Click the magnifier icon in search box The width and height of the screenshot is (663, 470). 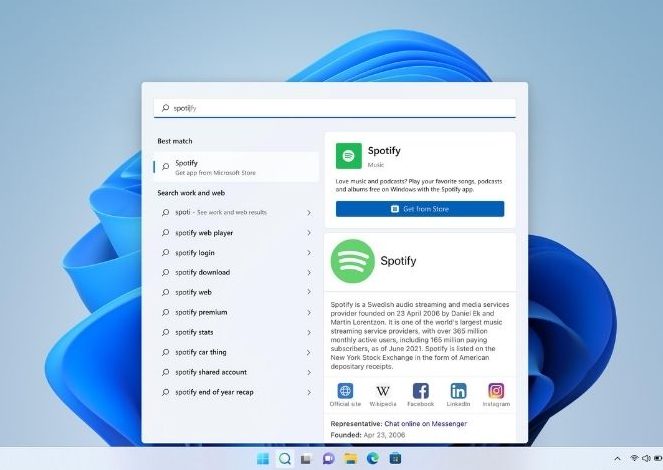click(165, 108)
